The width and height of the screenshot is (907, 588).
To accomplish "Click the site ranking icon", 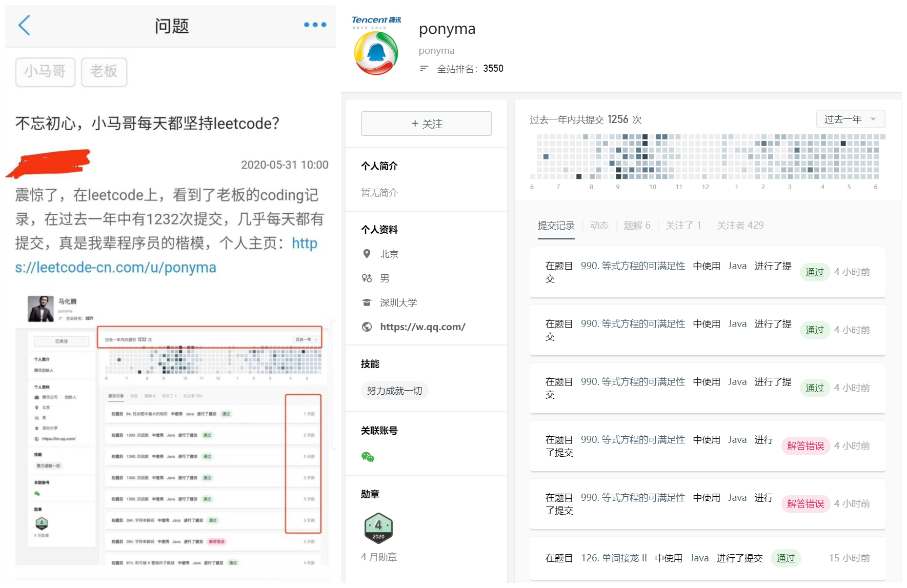I will pos(424,69).
